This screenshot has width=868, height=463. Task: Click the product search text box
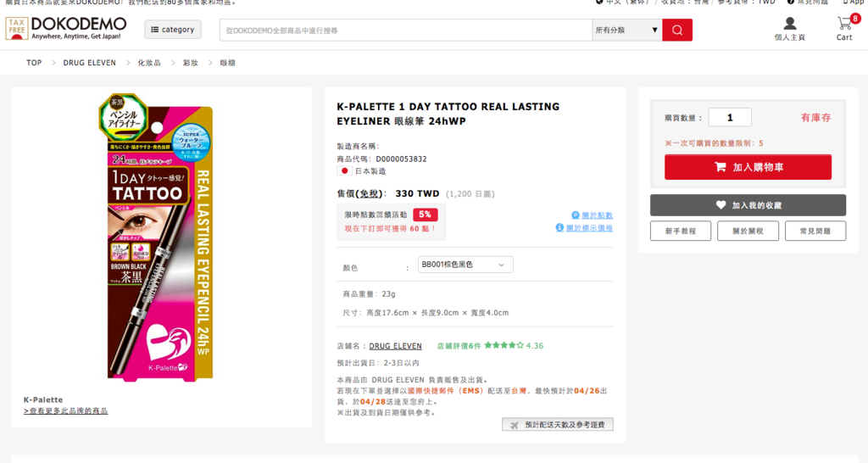tap(406, 30)
